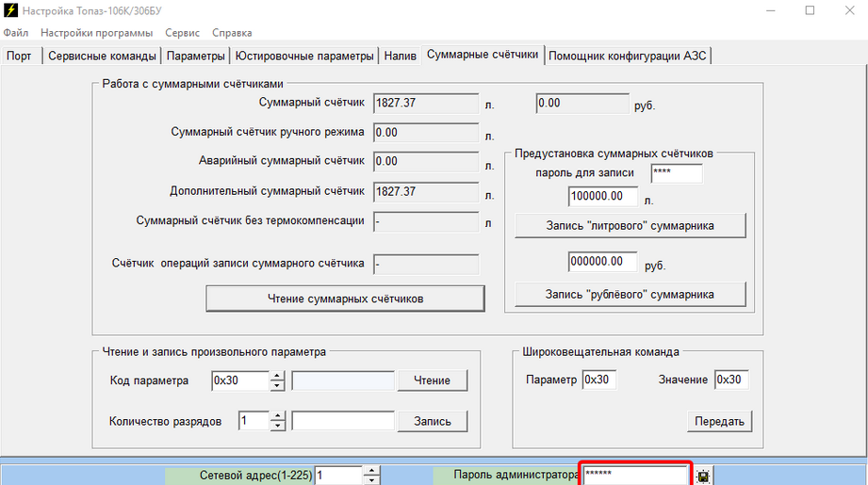Click the 100000.00 liters preset field

(603, 196)
